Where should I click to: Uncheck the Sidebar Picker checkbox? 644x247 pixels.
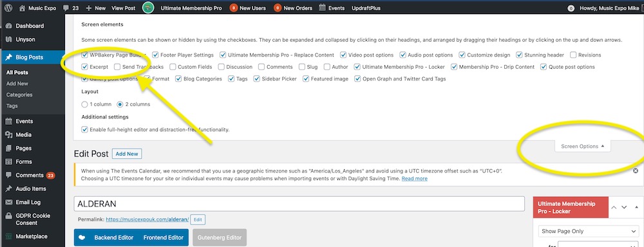point(256,78)
